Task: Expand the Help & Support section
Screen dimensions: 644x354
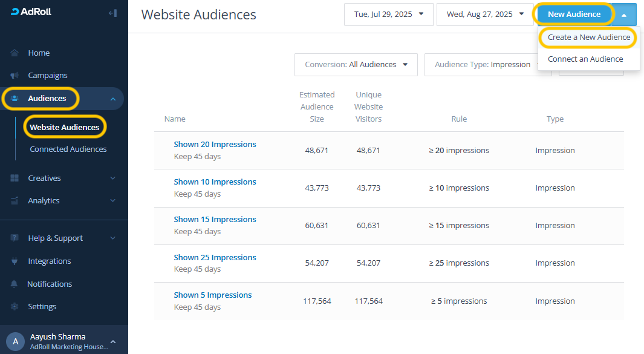Action: tap(112, 238)
